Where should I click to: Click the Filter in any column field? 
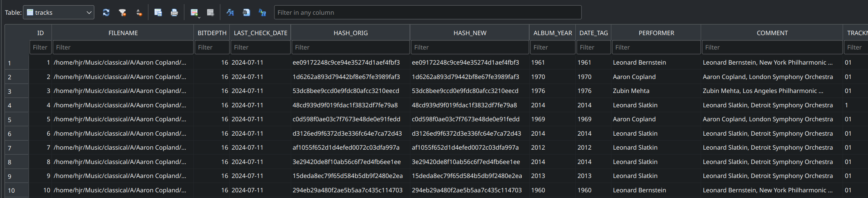427,12
